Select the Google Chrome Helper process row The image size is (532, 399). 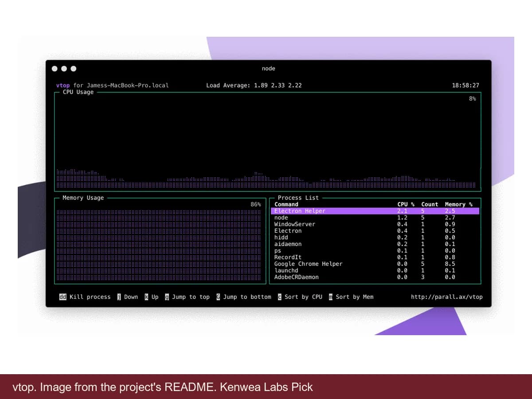(375, 264)
